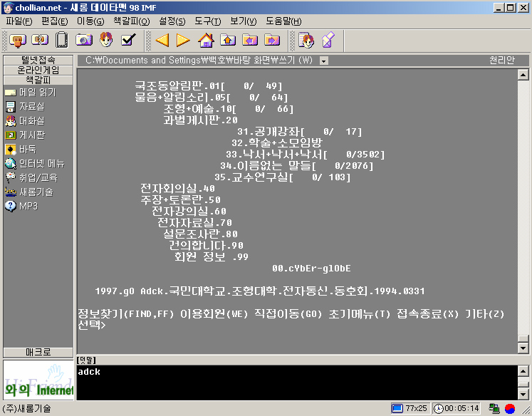The width and height of the screenshot is (532, 416).
Task: Click the 선택> prompt line
Action: click(92, 325)
